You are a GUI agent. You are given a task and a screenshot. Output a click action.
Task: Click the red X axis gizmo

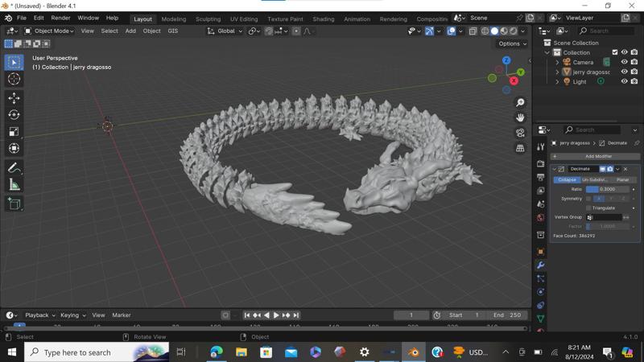tap(514, 80)
